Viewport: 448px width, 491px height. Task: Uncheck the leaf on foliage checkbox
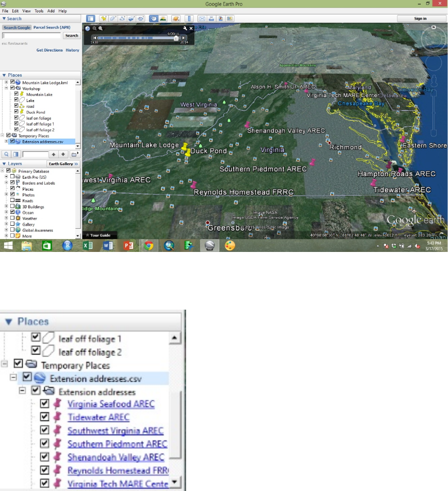click(16, 117)
